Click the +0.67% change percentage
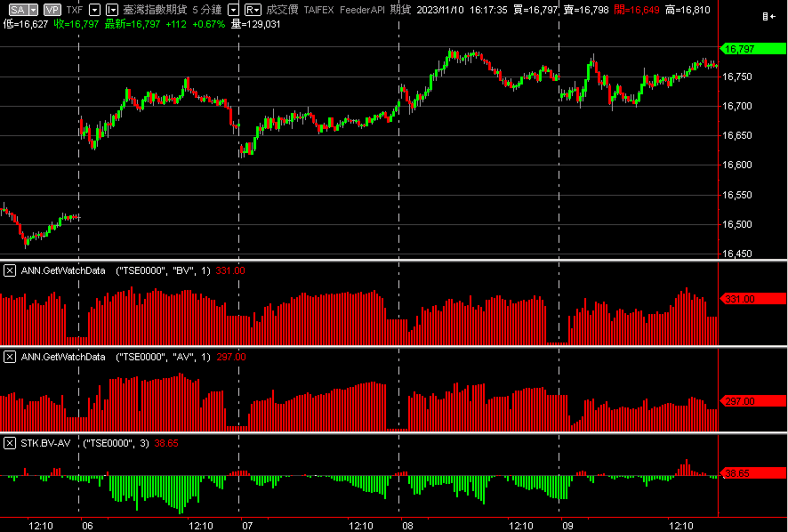This screenshot has width=788, height=532. (208, 24)
